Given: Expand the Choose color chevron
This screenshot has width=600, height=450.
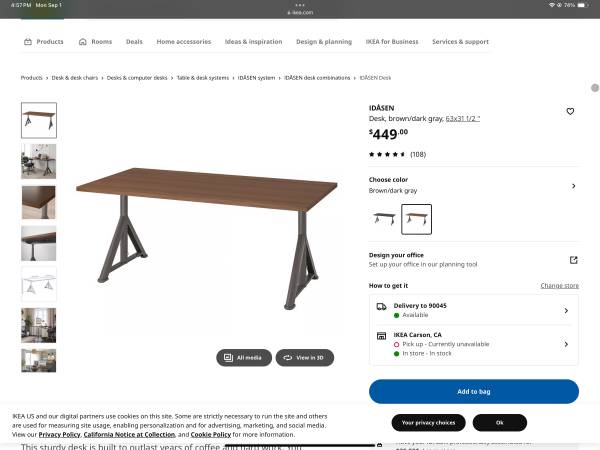Looking at the screenshot, I should pyautogui.click(x=573, y=186).
